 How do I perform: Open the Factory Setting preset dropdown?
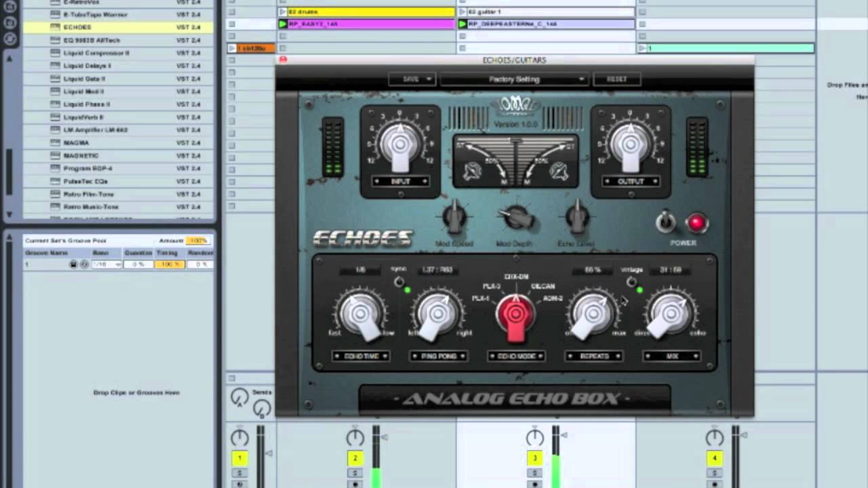click(x=513, y=79)
